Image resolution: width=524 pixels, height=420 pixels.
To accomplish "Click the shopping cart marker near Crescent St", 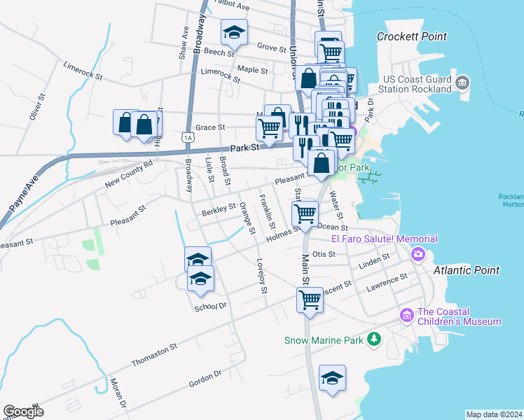I will tap(310, 300).
